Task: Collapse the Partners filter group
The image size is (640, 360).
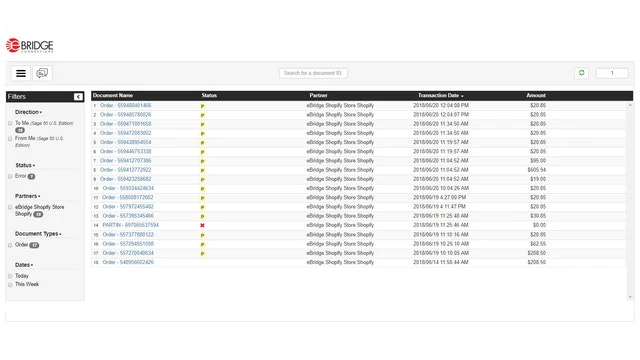Action: (27, 196)
